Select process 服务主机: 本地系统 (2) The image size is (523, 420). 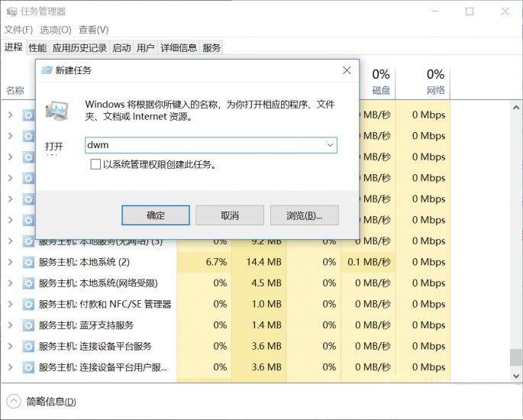pyautogui.click(x=84, y=262)
